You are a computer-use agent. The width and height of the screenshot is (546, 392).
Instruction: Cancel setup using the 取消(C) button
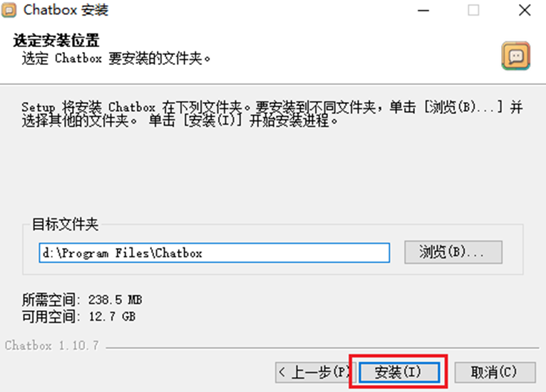click(495, 372)
